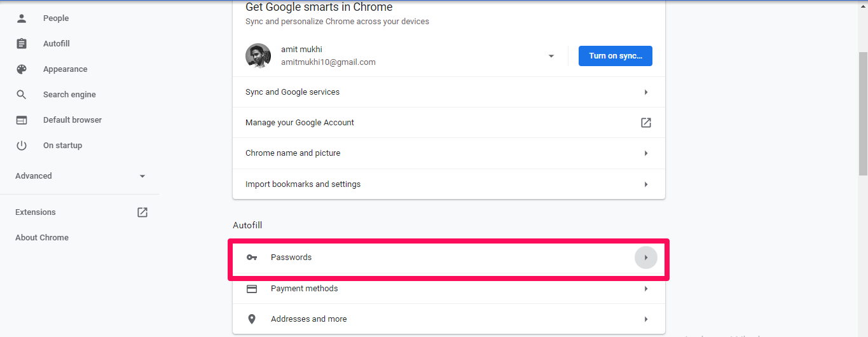This screenshot has height=337, width=868.
Task: Click the Appearance palette icon
Action: [22, 69]
